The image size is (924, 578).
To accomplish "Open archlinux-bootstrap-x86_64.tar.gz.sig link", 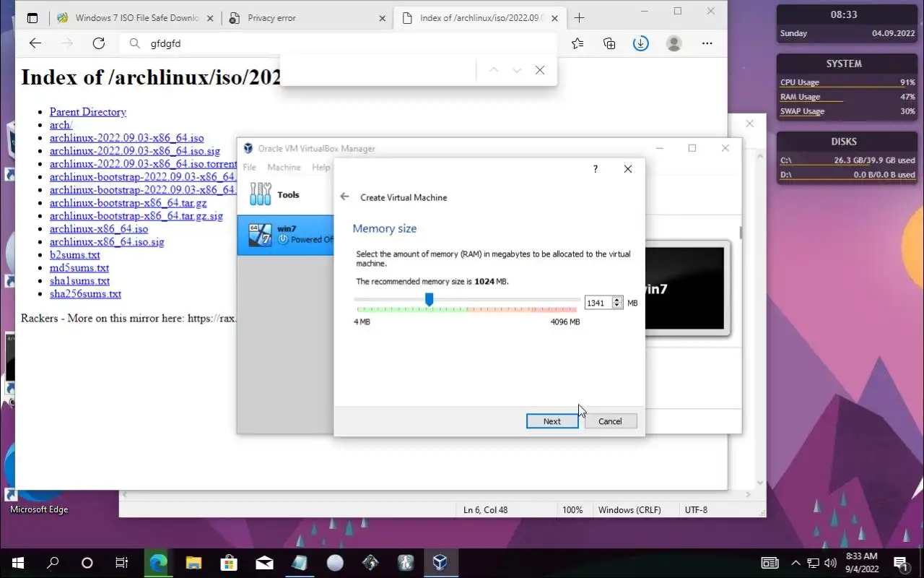I will pyautogui.click(x=136, y=216).
